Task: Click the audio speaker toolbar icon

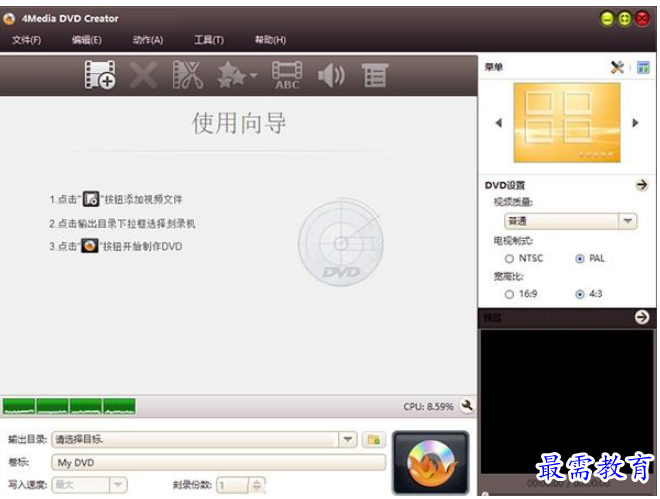Action: (x=331, y=75)
